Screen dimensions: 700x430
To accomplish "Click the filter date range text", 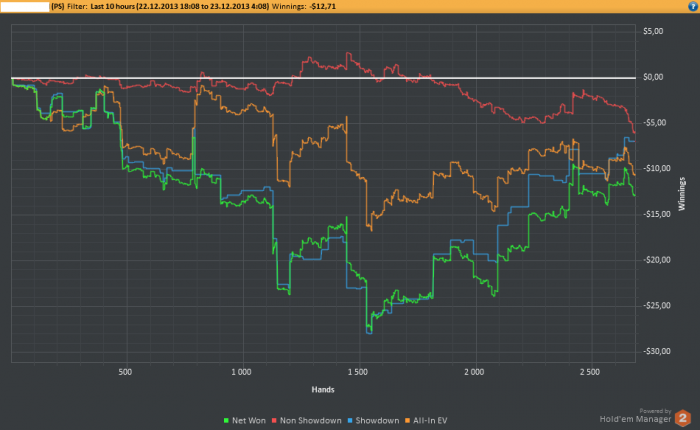I will pyautogui.click(x=180, y=6).
